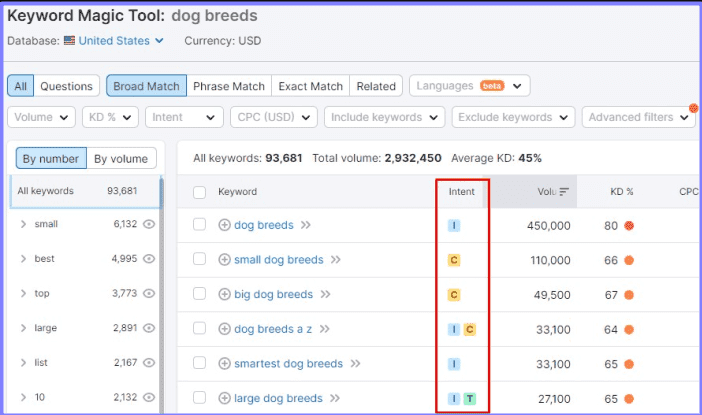The height and width of the screenshot is (415, 702).
Task: Open the Advanced filters dropdown
Action: tap(638, 117)
